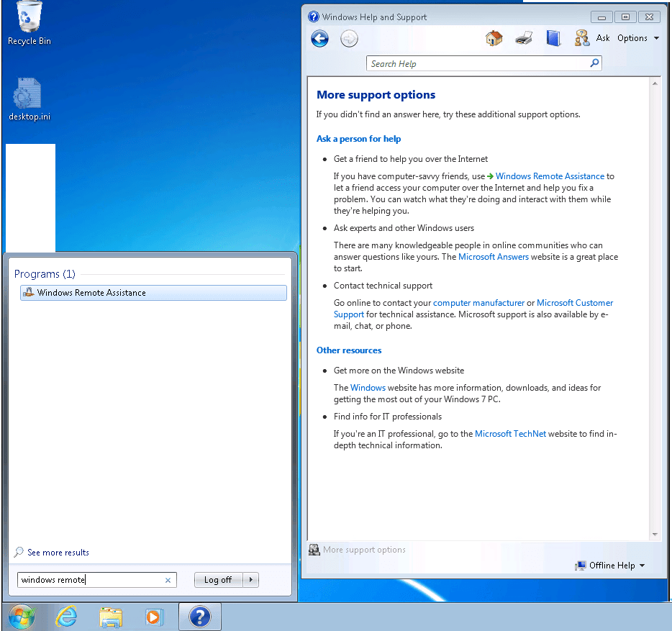Print the current help topic
This screenshot has width=672, height=631.
[x=524, y=38]
